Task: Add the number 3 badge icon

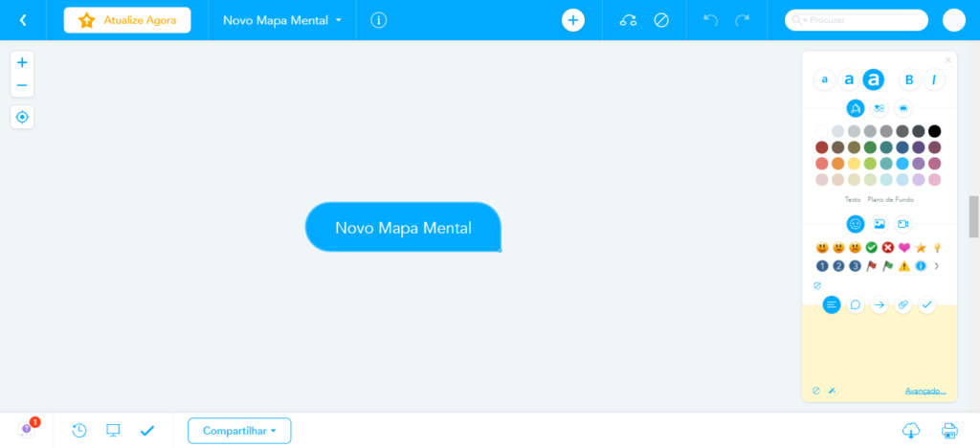Action: coord(855,266)
